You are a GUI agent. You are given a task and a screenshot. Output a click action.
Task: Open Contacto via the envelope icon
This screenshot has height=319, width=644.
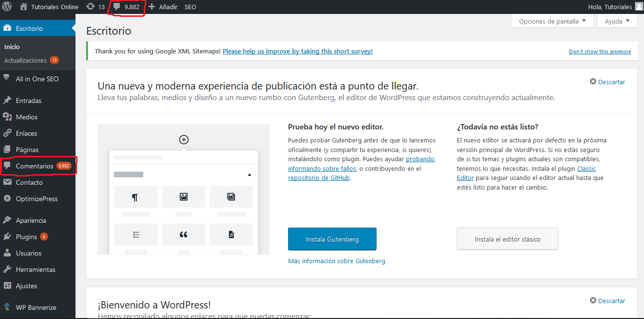click(7, 182)
